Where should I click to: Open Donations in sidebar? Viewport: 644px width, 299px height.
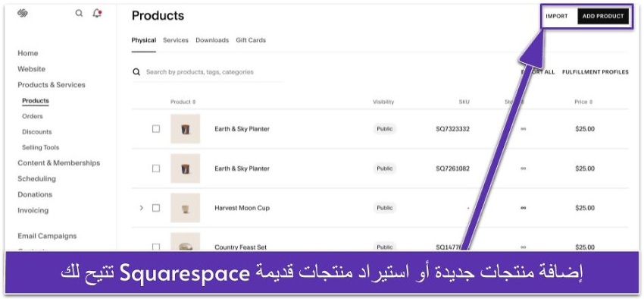35,194
